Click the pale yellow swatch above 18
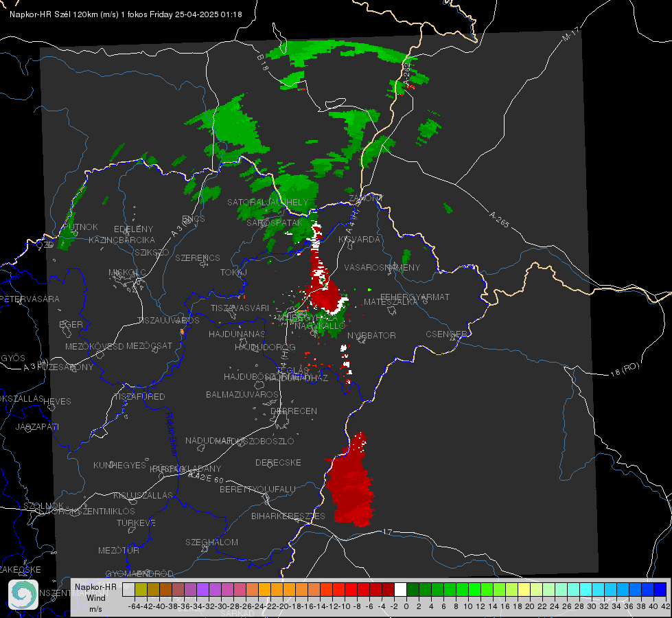This screenshot has height=618, width=672. 524,589
